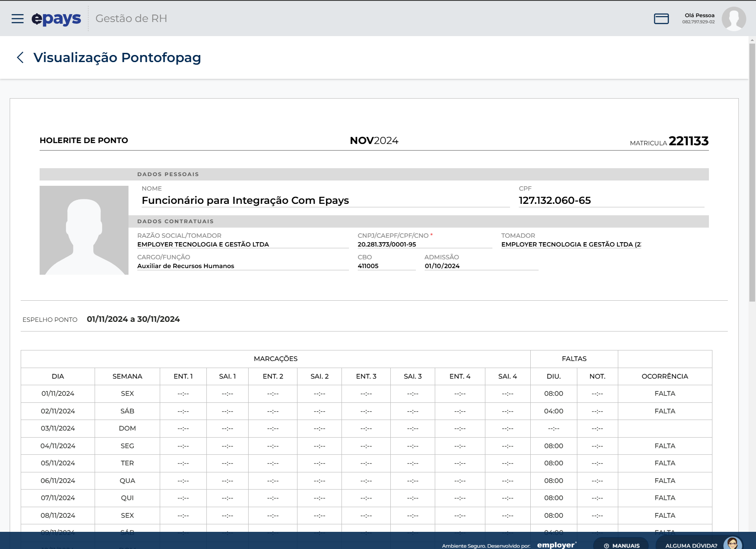Click the employee photo placeholder
The height and width of the screenshot is (549, 756).
84,230
